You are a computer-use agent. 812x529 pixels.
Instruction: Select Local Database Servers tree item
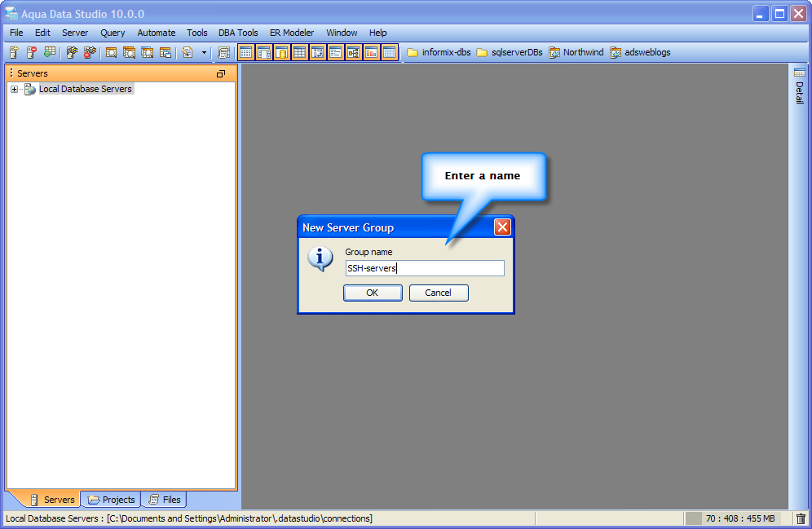click(86, 89)
